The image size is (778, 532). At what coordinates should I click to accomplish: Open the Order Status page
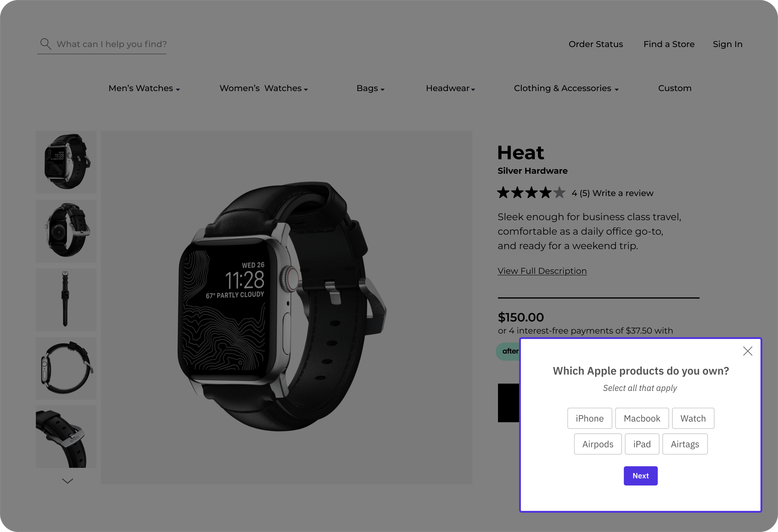coord(595,44)
